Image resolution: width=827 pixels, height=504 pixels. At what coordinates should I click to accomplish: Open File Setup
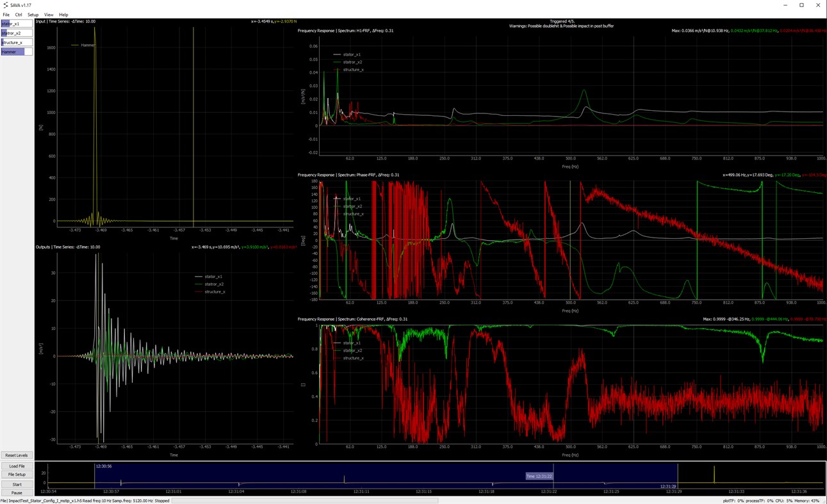pos(17,475)
